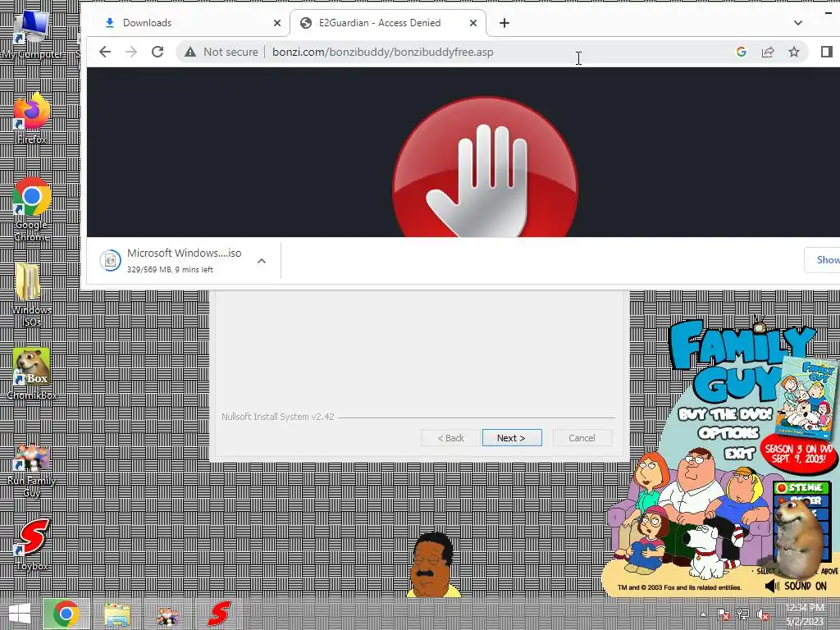Launch Run Family Guy desktop shortcut

click(32, 472)
